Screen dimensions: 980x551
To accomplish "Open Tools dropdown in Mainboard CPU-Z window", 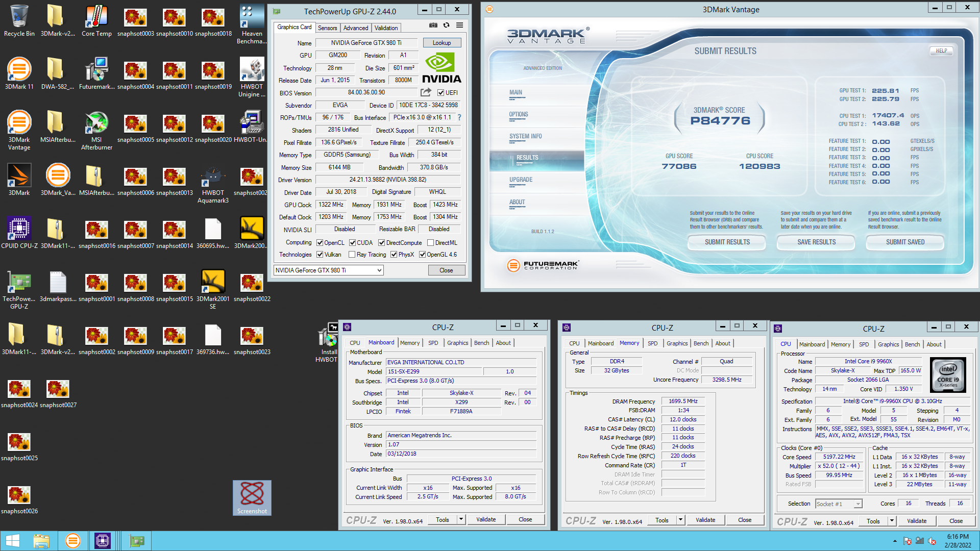I will 461,519.
